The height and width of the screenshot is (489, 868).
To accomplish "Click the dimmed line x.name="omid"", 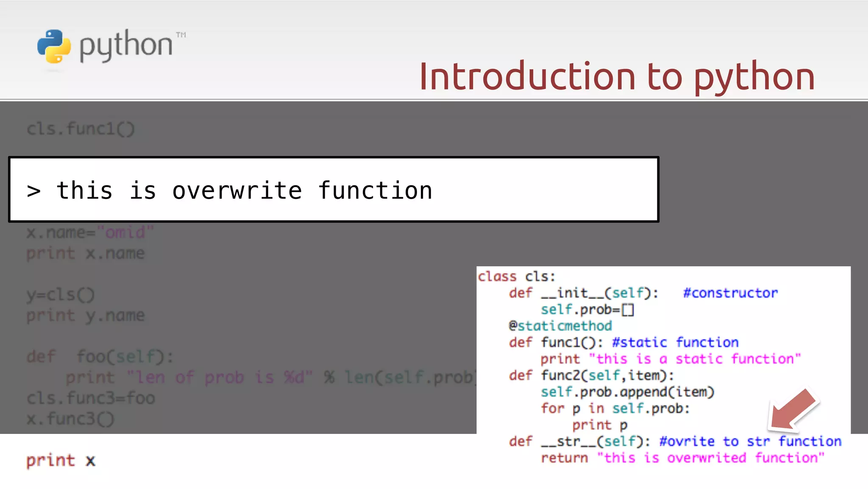I will pos(90,232).
